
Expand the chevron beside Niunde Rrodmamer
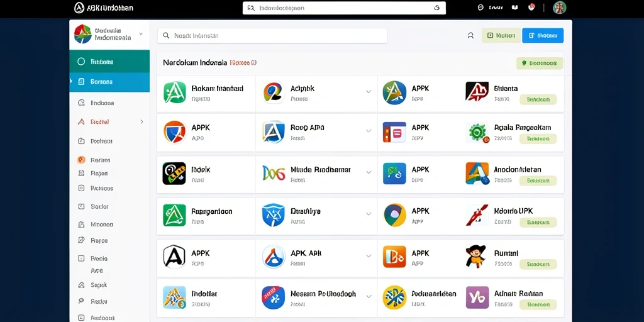coord(369,172)
